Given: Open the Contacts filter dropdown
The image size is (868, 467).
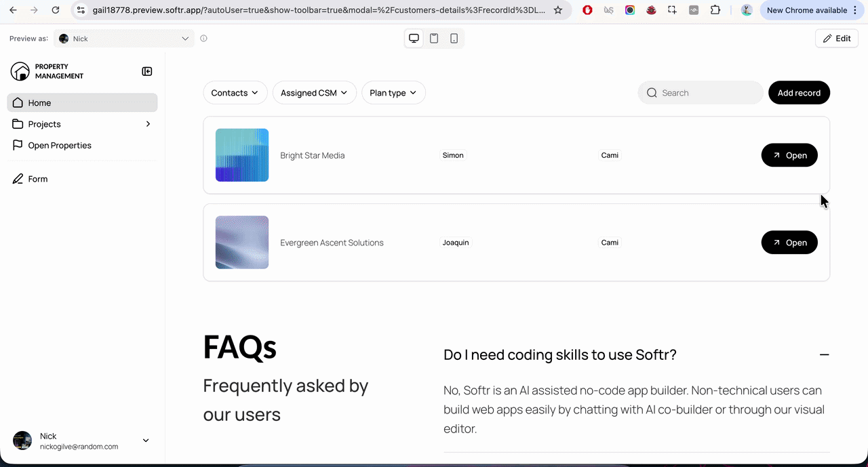Looking at the screenshot, I should pos(235,93).
